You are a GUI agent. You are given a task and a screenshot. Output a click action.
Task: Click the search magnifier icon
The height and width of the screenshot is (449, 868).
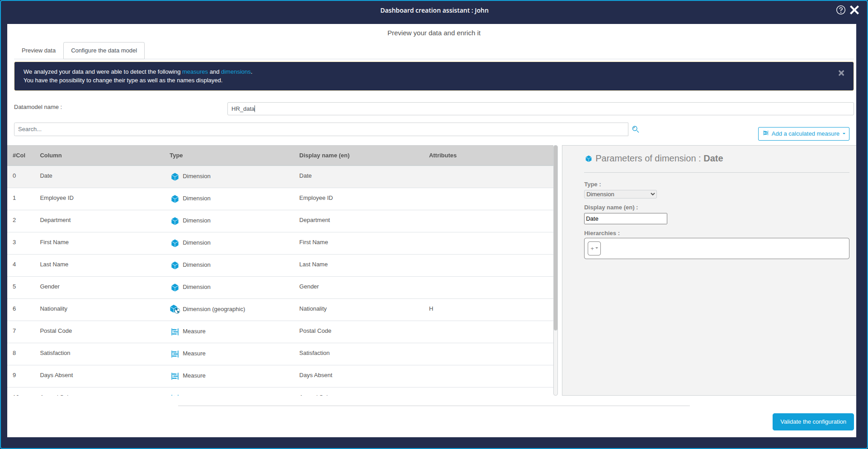[x=635, y=129]
